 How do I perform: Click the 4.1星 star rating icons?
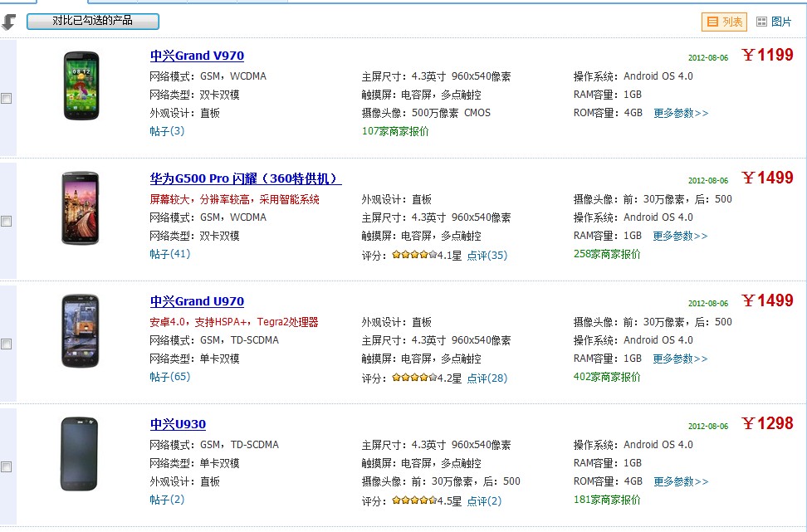tap(414, 254)
